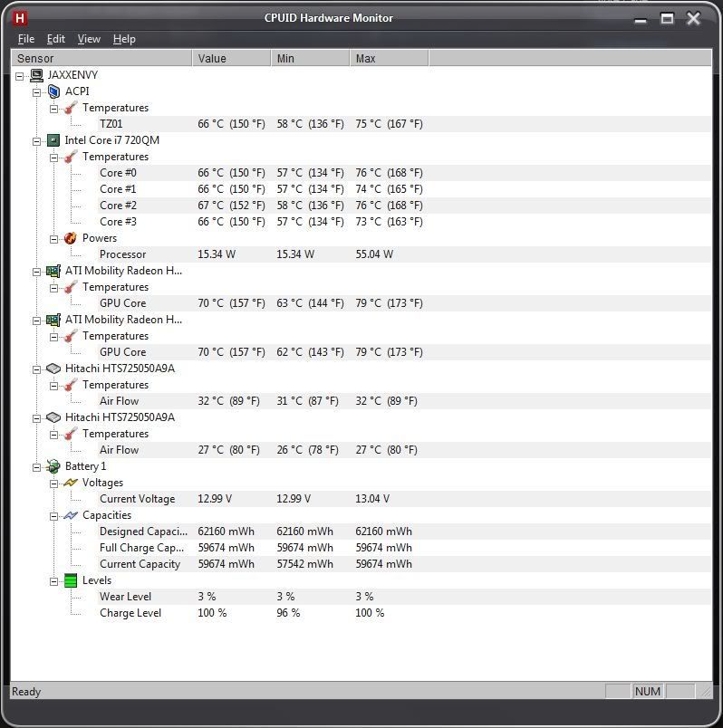Collapse the Levels group

pos(53,581)
